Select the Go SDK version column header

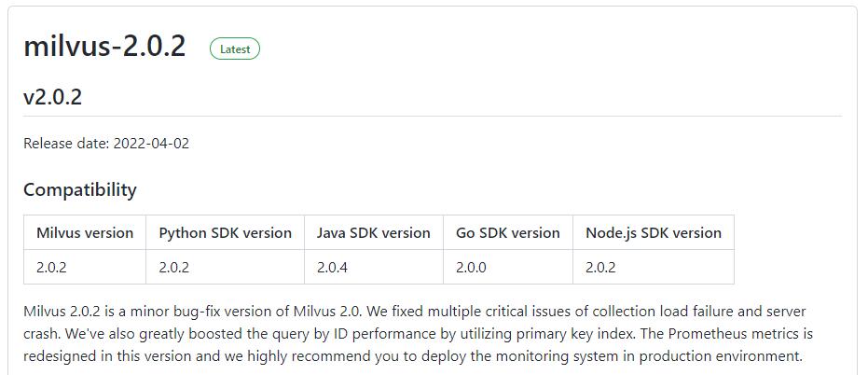pos(507,233)
